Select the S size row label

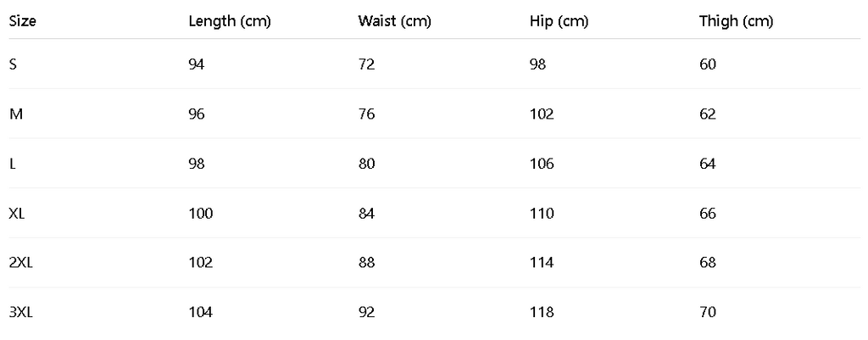(13, 64)
